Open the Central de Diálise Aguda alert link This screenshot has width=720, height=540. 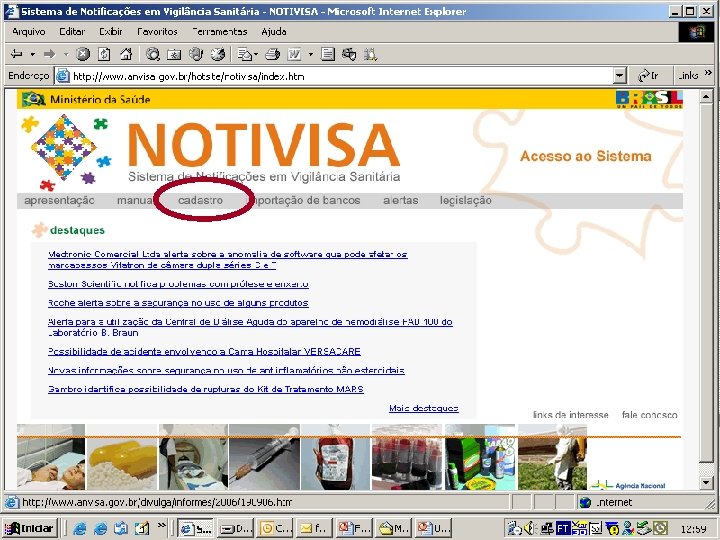click(250, 327)
